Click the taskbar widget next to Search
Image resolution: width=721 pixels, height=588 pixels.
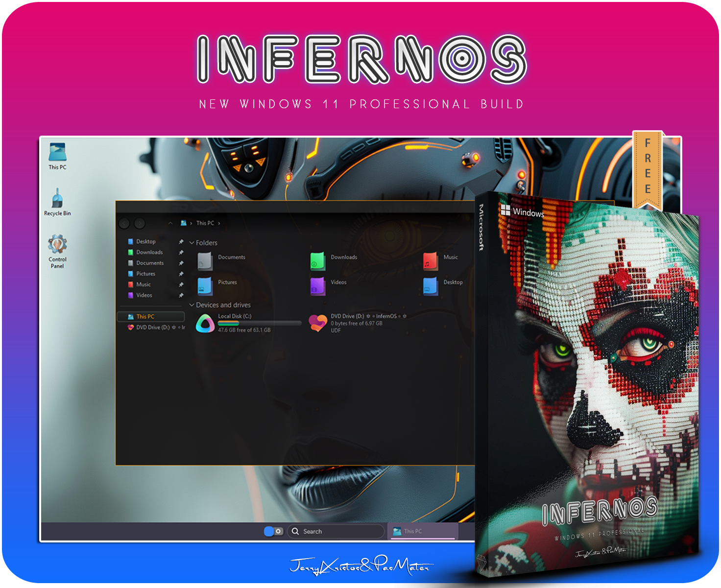click(273, 531)
